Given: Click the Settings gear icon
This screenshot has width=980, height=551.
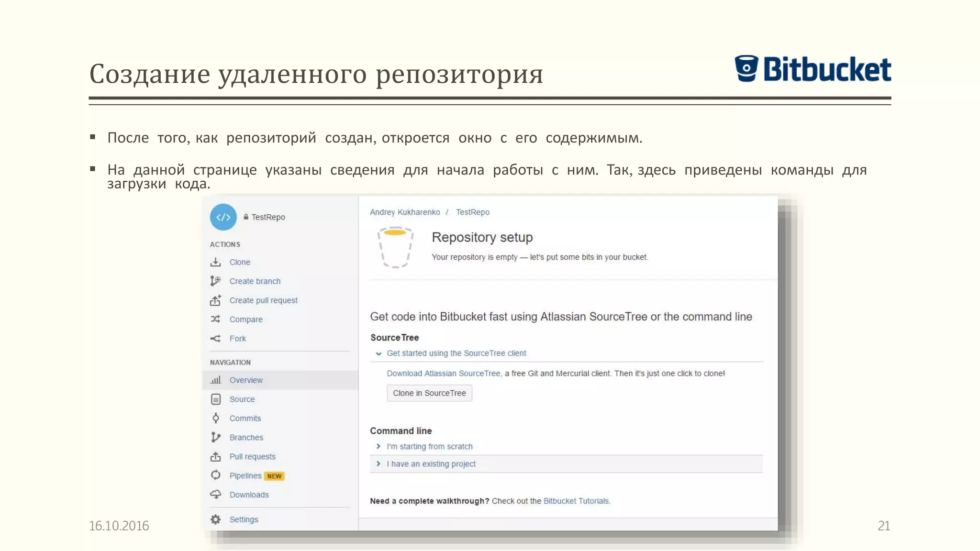Looking at the screenshot, I should coord(216,519).
